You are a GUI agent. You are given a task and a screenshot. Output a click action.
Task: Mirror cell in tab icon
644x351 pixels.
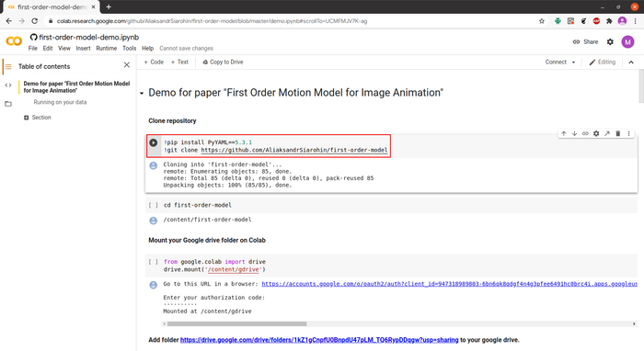607,133
